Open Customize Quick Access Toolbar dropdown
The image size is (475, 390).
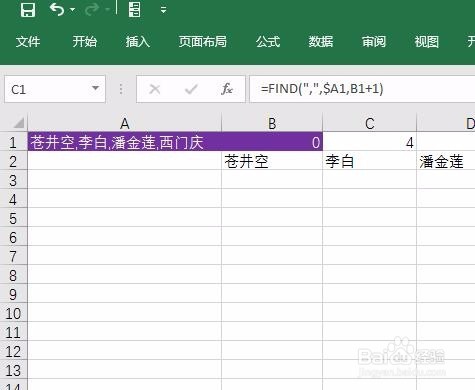163,10
